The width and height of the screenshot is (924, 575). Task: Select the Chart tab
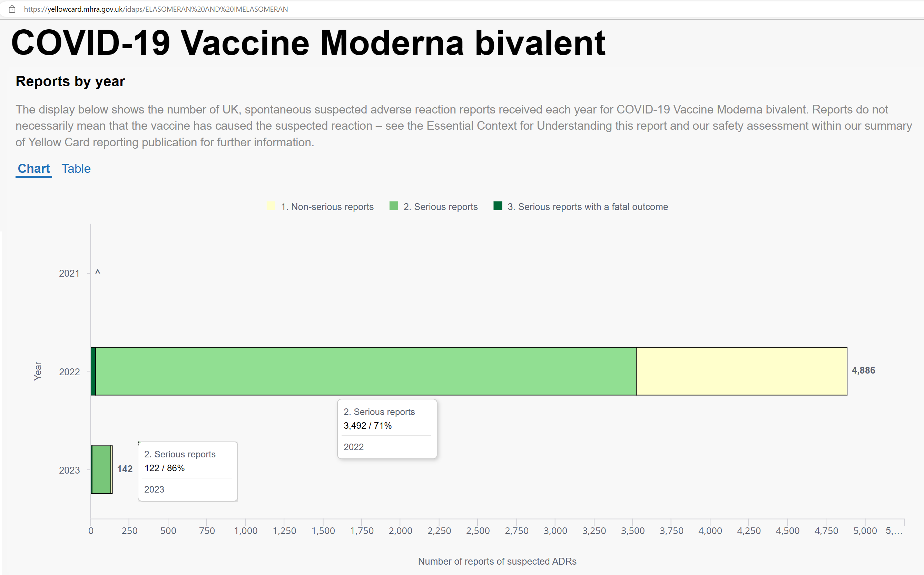tap(34, 168)
